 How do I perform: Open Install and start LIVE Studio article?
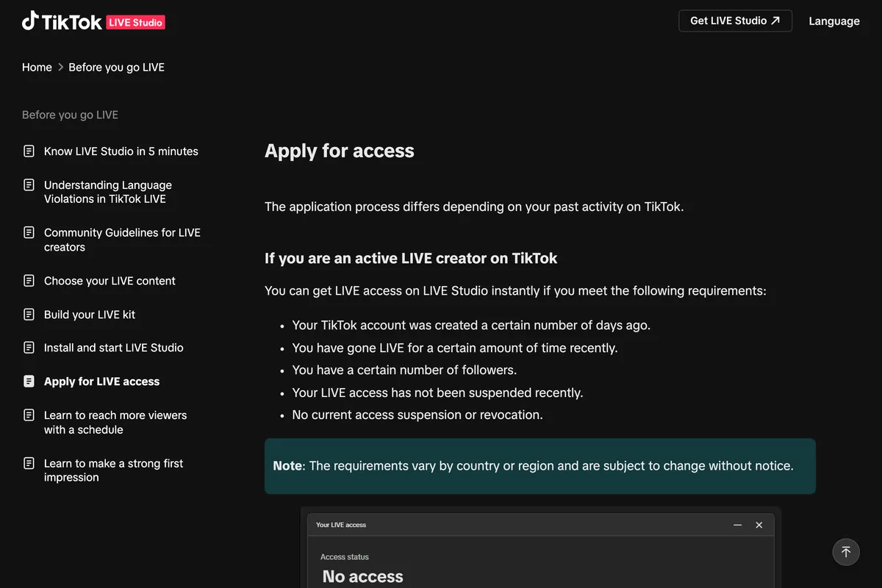114,348
